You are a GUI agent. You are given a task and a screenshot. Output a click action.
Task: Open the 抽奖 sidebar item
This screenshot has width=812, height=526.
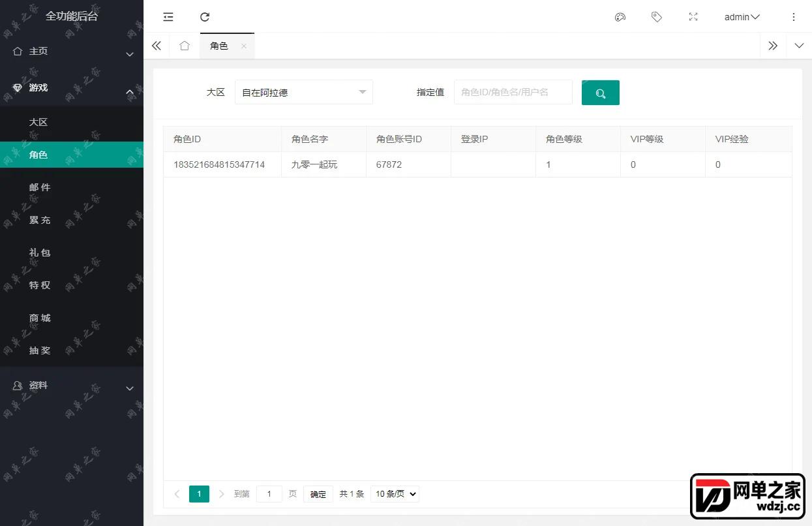[72, 350]
